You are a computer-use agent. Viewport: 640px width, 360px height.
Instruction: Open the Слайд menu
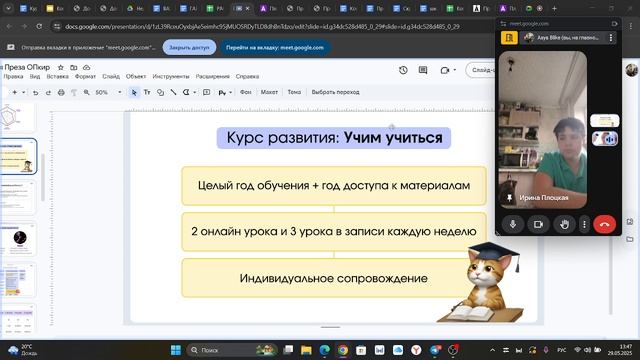coord(111,76)
